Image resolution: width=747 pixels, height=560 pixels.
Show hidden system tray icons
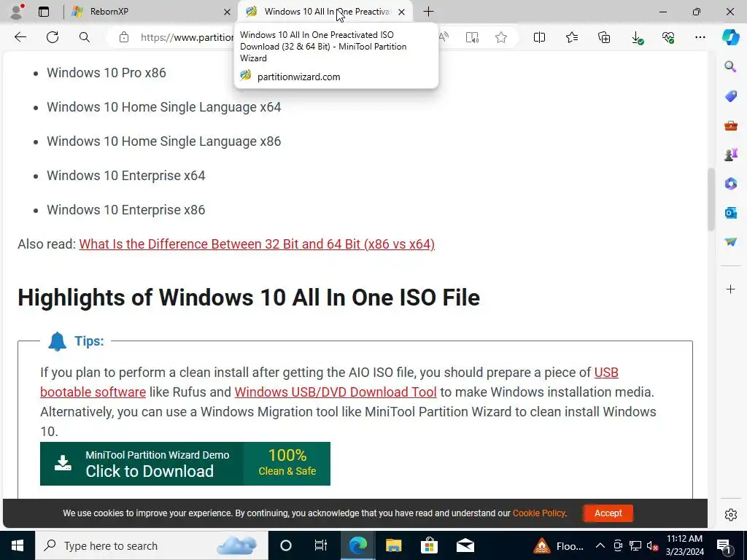600,545
